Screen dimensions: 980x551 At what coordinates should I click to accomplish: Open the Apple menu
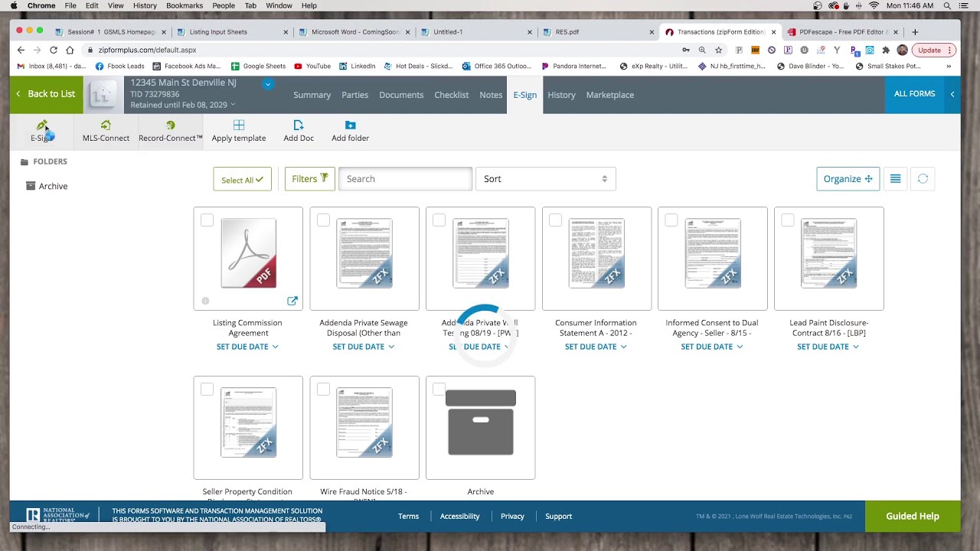[x=14, y=5]
